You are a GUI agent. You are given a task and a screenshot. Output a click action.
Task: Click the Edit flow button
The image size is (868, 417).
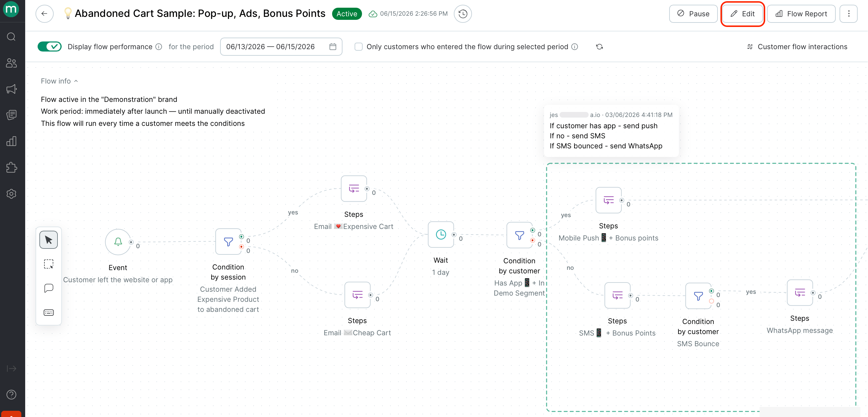click(742, 14)
